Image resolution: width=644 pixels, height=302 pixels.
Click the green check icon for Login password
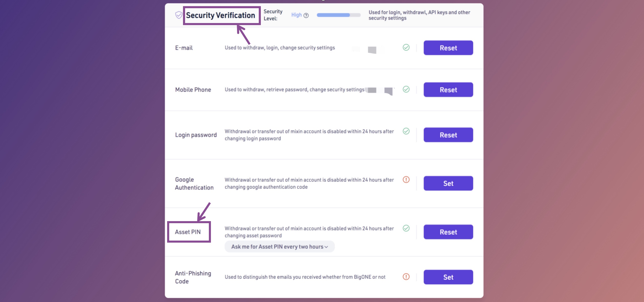tap(406, 131)
